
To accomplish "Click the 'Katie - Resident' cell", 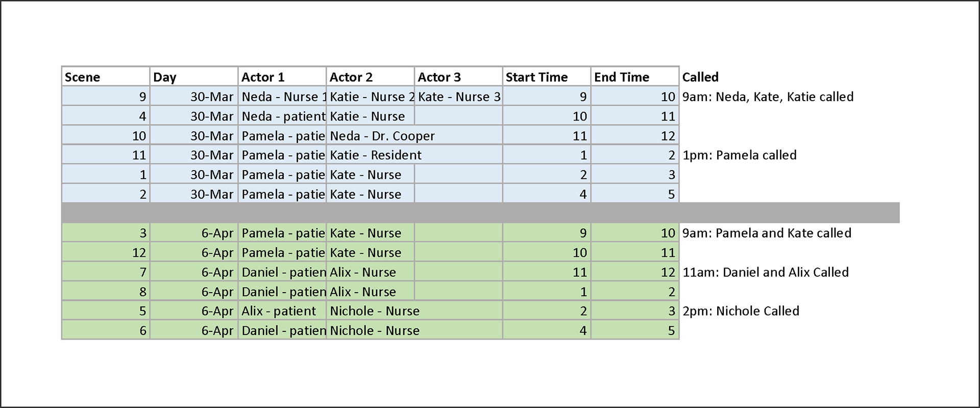I will point(376,155).
